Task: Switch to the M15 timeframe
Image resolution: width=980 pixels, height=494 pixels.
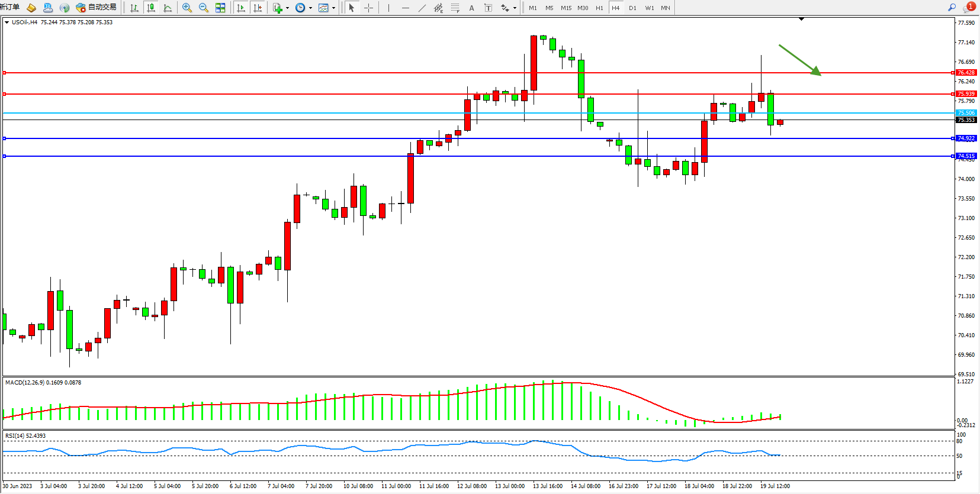Action: [566, 8]
